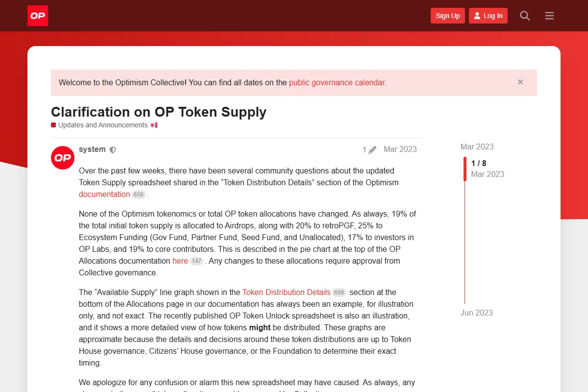
Task: Click the 656 badge after Token Distribution Details
Action: 339,293
